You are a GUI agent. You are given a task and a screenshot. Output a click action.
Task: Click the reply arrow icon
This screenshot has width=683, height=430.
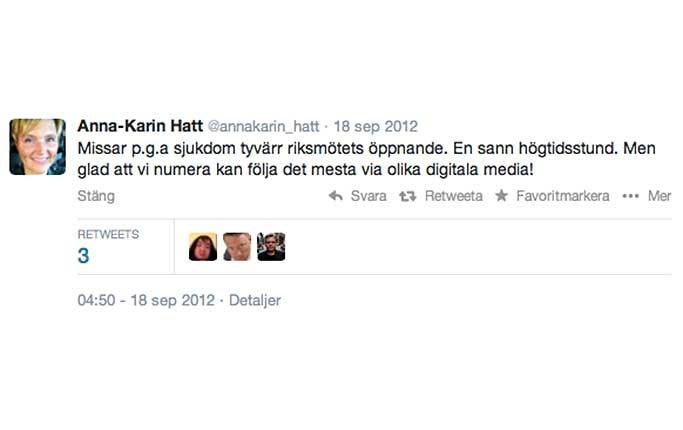point(336,196)
